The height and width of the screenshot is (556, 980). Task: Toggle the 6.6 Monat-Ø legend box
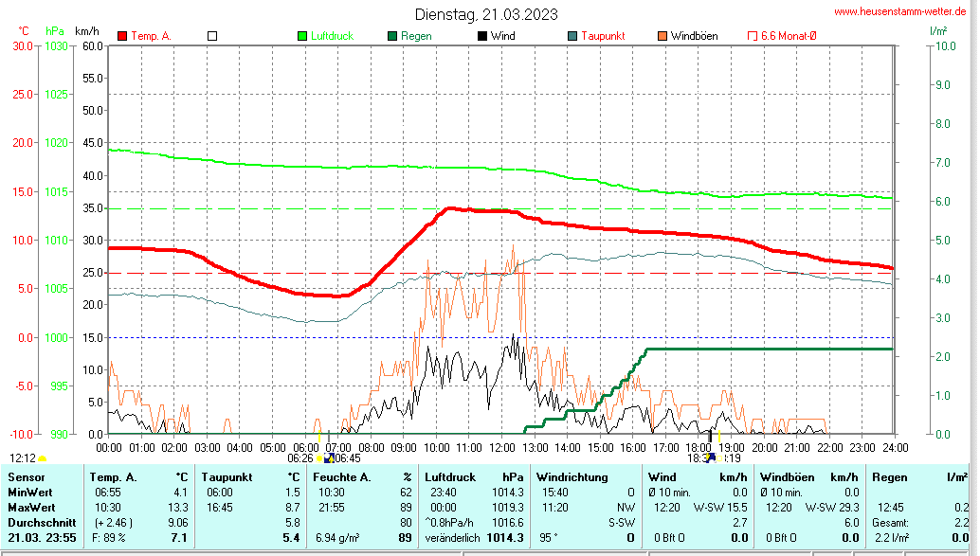[753, 36]
